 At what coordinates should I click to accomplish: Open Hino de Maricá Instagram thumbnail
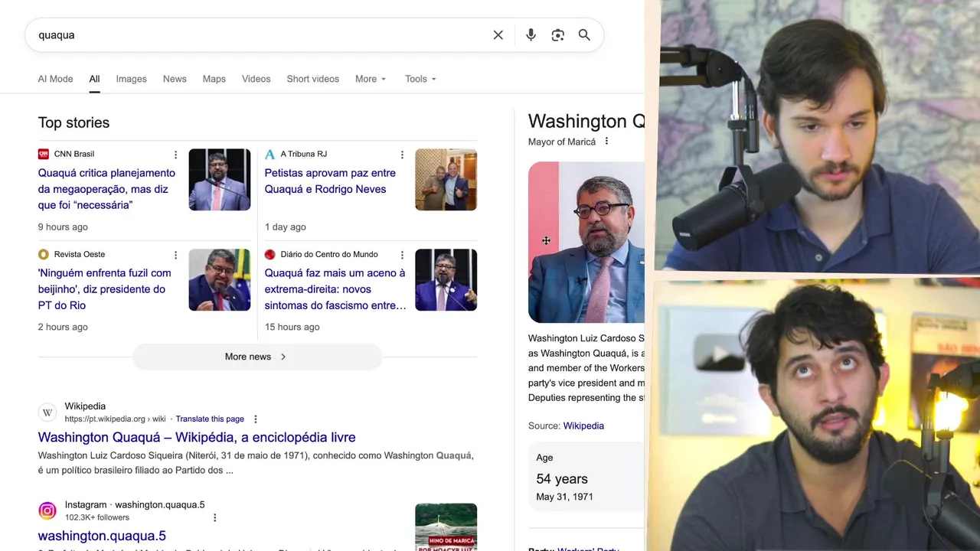pos(446,527)
